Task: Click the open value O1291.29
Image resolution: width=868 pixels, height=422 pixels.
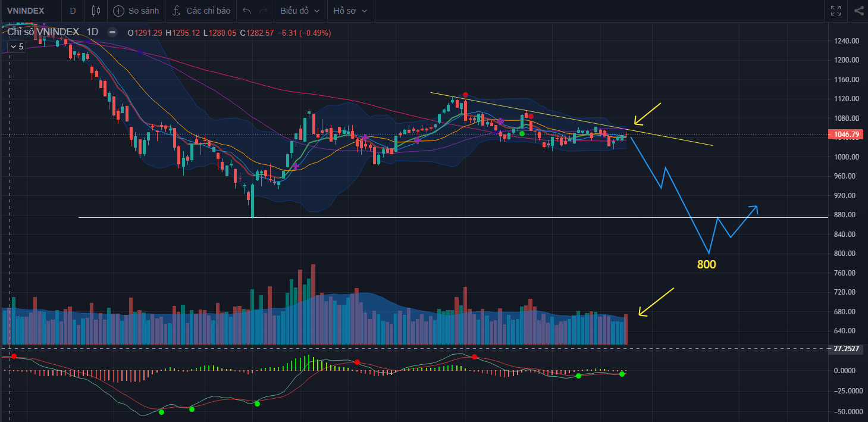Action: pos(145,32)
